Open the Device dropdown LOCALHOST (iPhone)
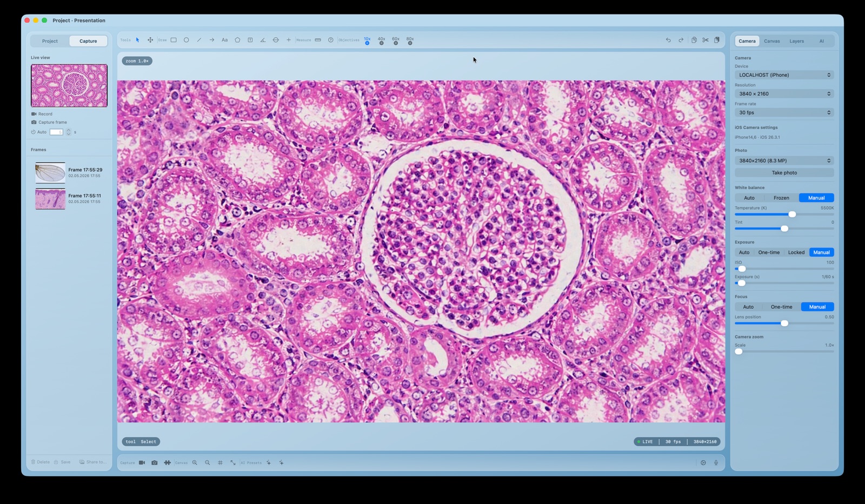The height and width of the screenshot is (504, 865). tap(784, 75)
